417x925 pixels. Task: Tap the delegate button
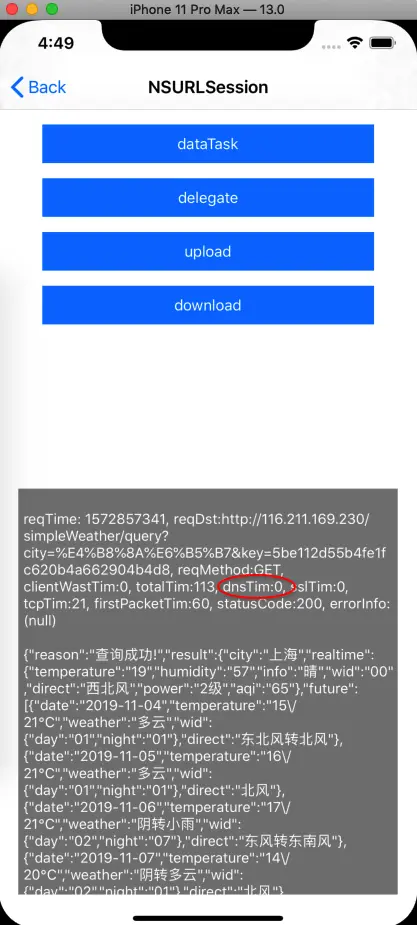coord(208,198)
